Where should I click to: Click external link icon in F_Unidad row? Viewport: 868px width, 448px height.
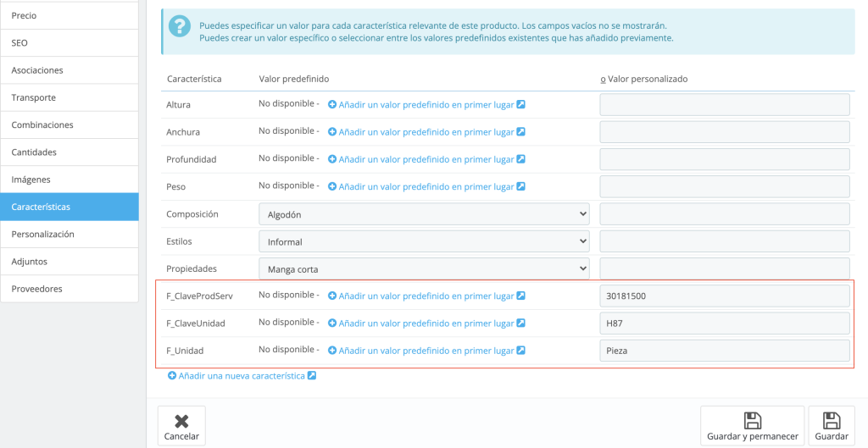tap(521, 350)
